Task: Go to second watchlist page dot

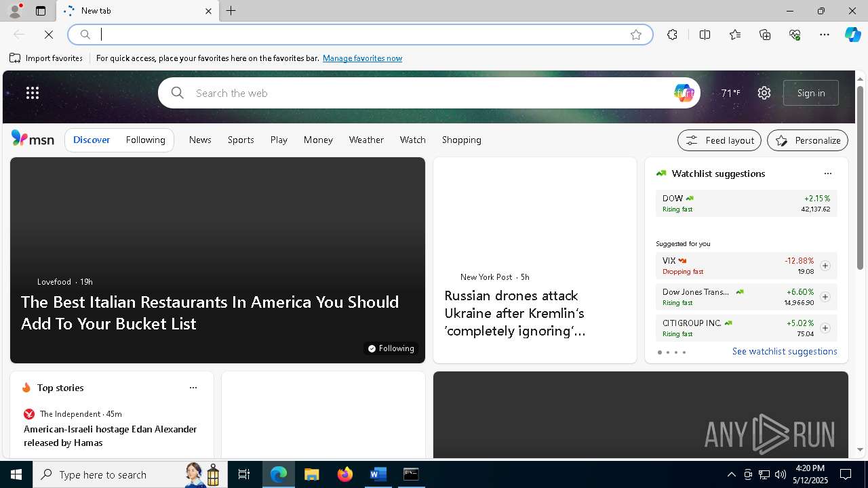Action: pyautogui.click(x=668, y=352)
